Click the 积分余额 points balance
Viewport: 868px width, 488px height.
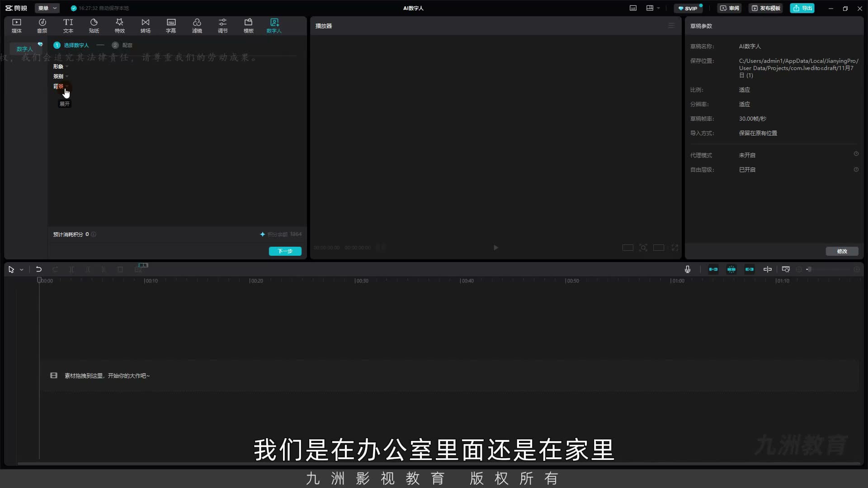point(281,234)
